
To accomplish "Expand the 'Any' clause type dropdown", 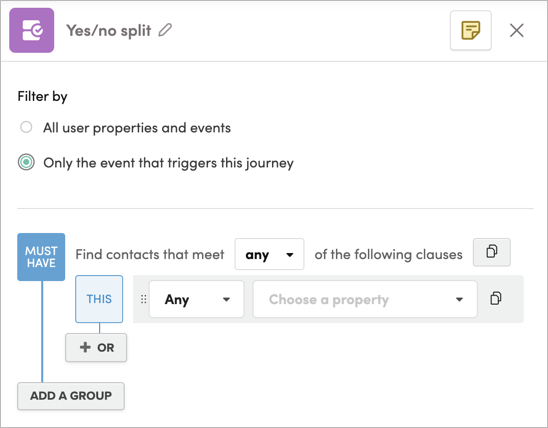I will pos(196,299).
